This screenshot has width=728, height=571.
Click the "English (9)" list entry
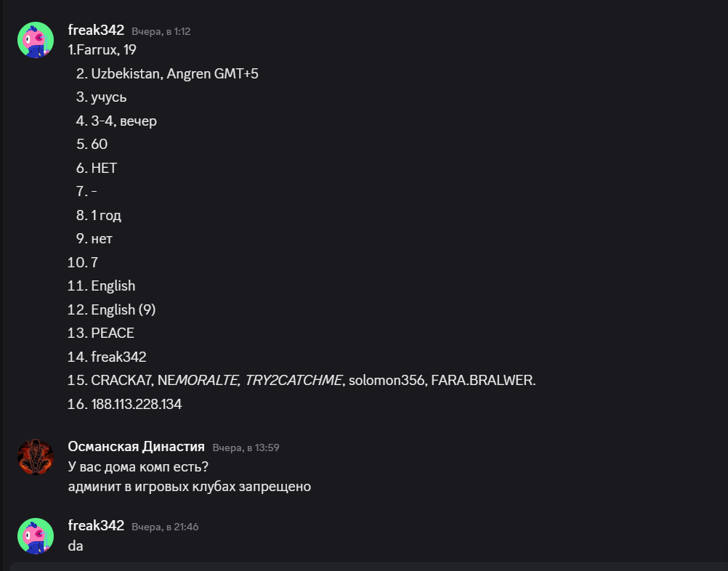[124, 309]
